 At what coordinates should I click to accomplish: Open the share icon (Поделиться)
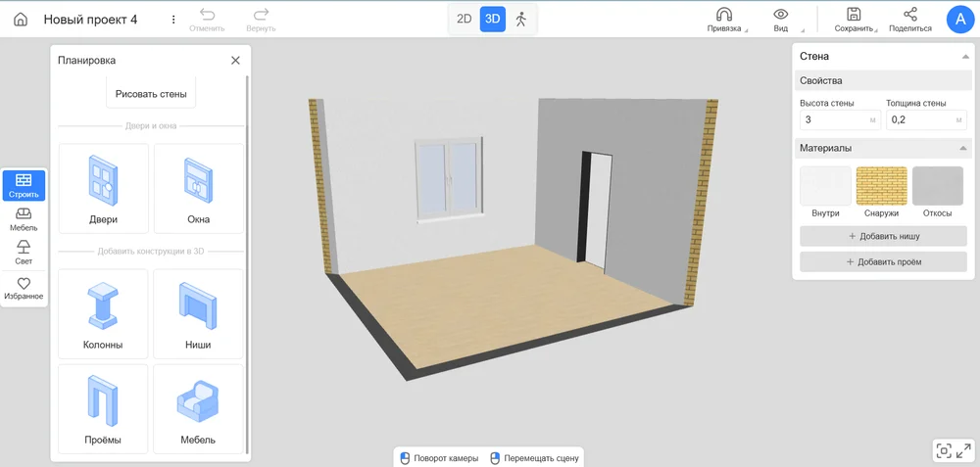[910, 19]
